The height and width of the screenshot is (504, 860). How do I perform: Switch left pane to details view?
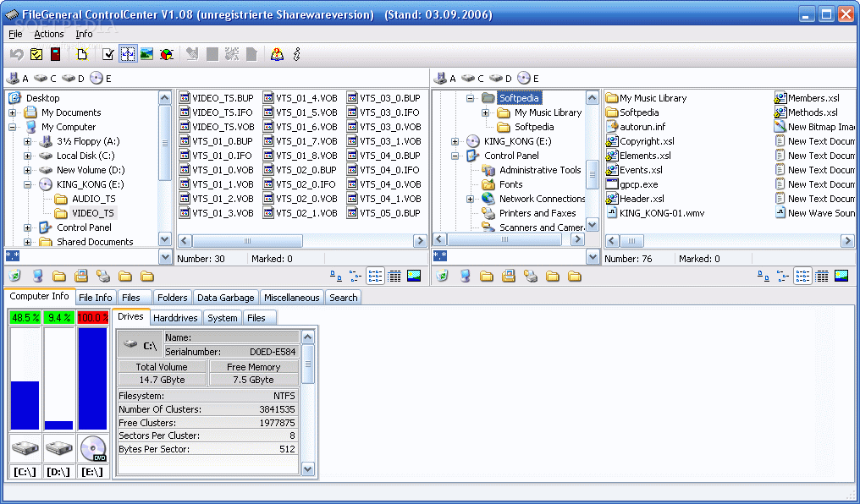[394, 276]
